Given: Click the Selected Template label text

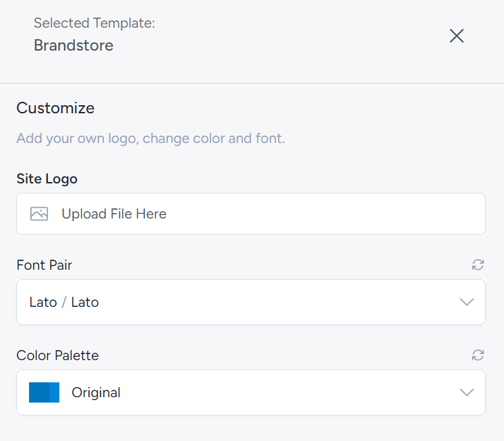Looking at the screenshot, I should coord(94,23).
